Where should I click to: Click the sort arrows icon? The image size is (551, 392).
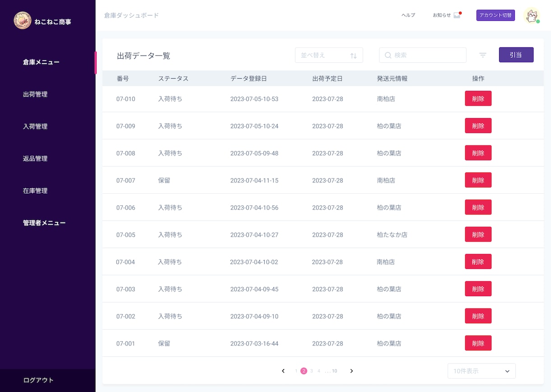point(354,56)
